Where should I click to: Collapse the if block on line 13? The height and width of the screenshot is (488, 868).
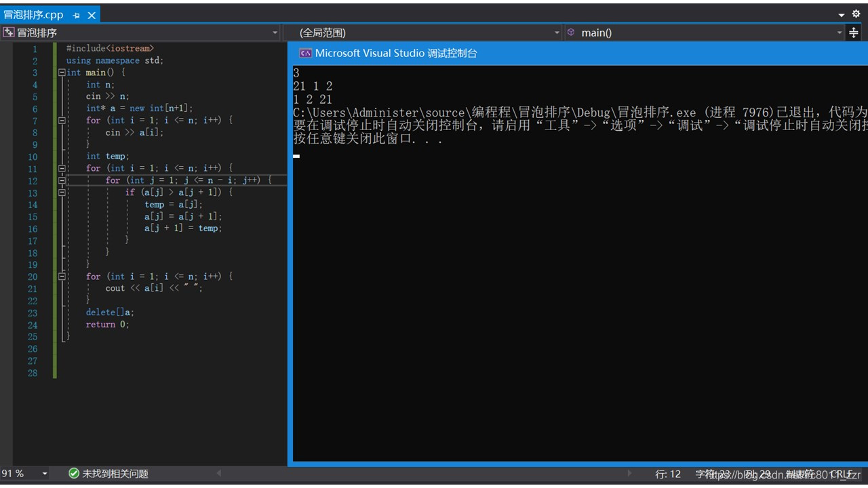[x=62, y=192]
